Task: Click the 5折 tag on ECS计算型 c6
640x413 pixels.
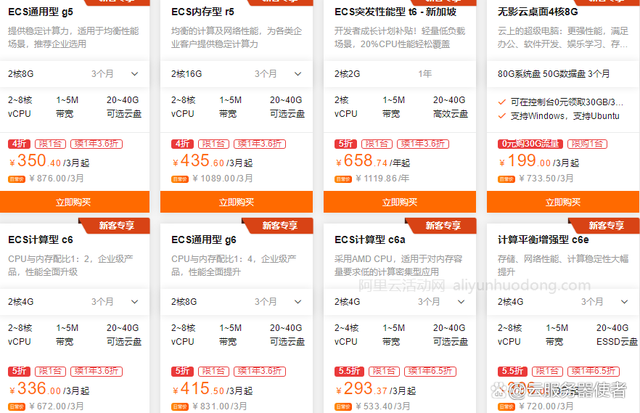Action: (x=19, y=371)
